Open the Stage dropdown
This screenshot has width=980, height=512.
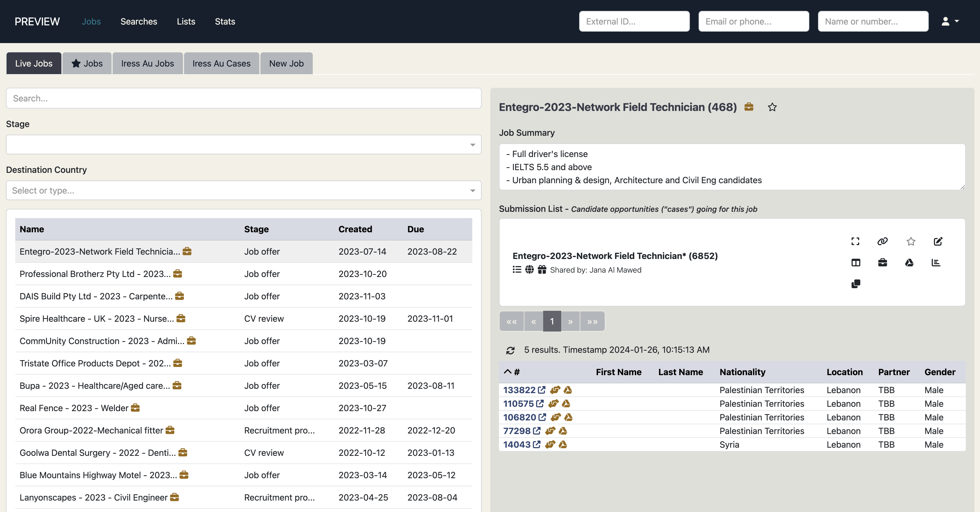(x=244, y=144)
